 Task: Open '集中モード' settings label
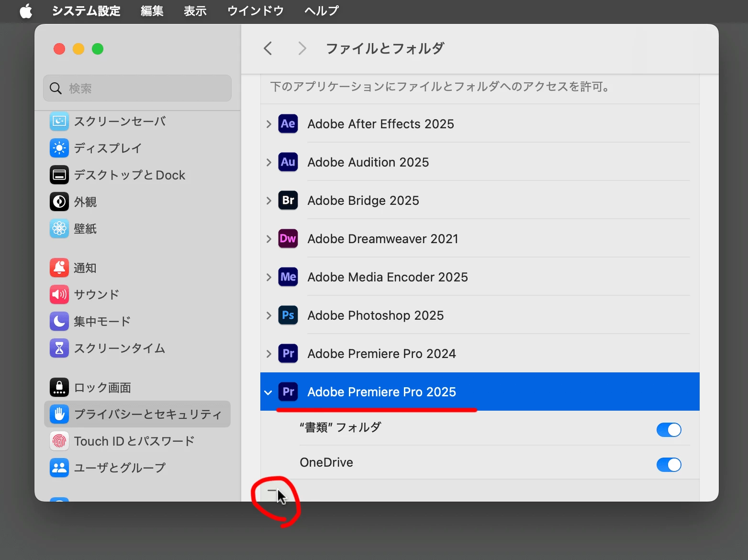pos(102,322)
